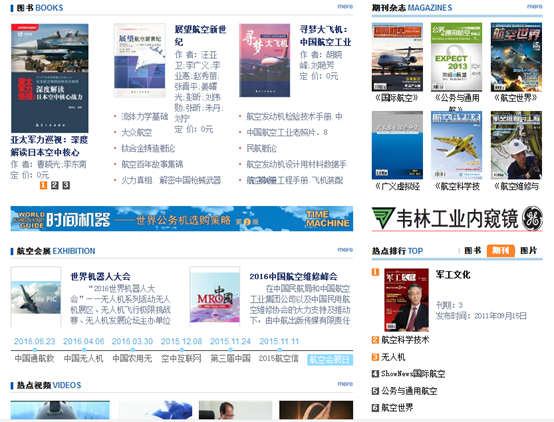Go to books slide 2
Viewport: 554px width, 422px height.
coord(55,185)
